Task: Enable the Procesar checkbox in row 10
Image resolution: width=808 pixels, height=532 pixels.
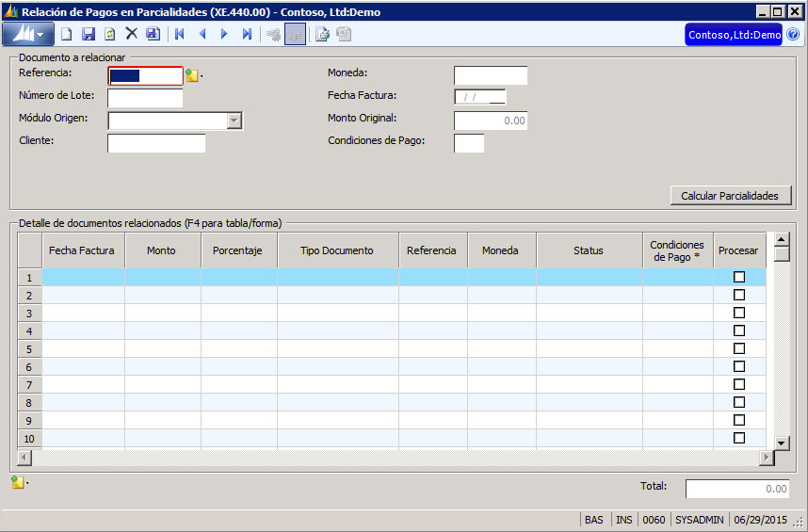Action: 739,438
